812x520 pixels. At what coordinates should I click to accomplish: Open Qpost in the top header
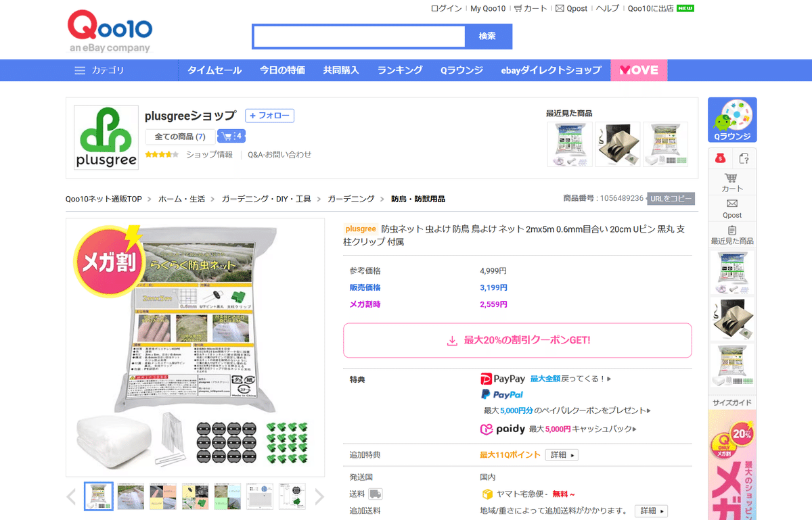tap(572, 9)
